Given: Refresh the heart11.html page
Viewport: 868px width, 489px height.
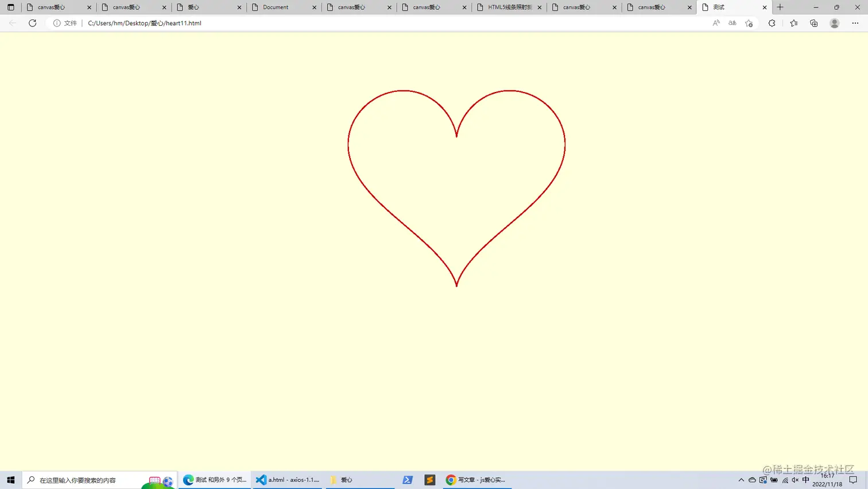Looking at the screenshot, I should tap(33, 23).
